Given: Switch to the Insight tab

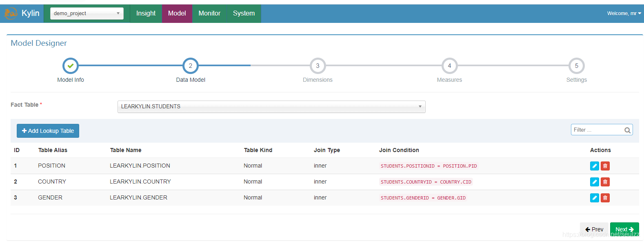Looking at the screenshot, I should [x=146, y=13].
